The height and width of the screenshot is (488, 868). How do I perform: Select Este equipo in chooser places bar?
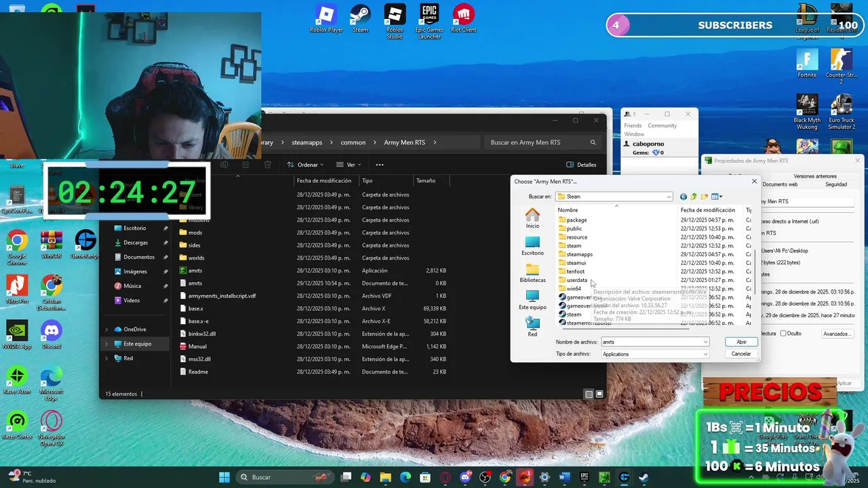point(532,300)
